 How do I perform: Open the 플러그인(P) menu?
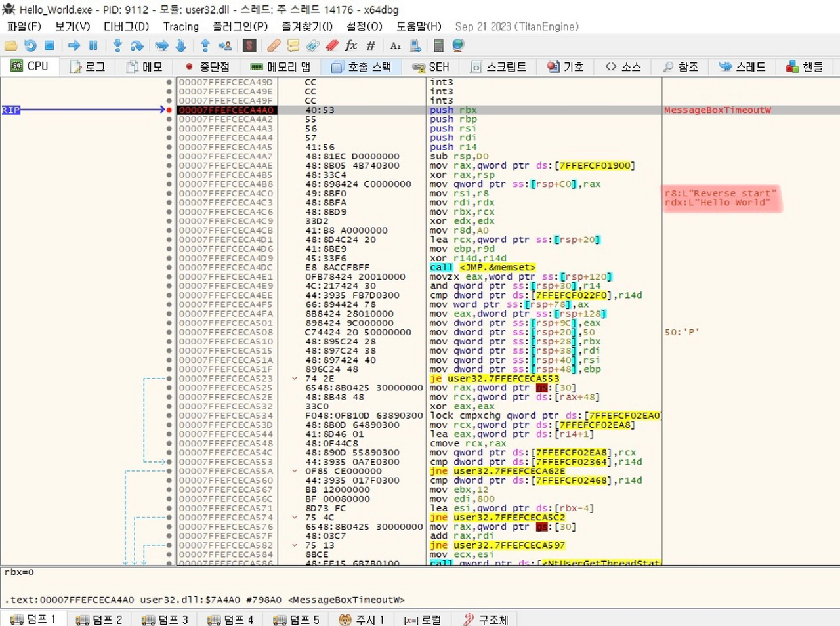click(240, 26)
